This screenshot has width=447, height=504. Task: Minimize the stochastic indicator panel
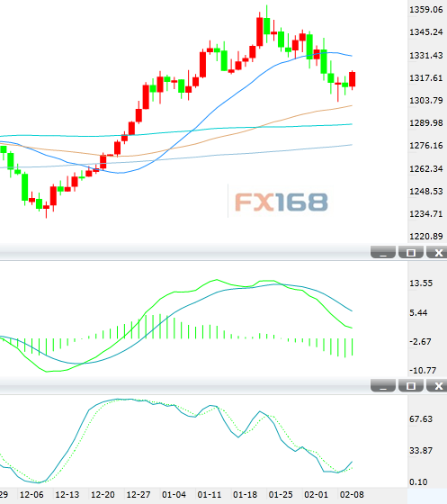pyautogui.click(x=383, y=385)
